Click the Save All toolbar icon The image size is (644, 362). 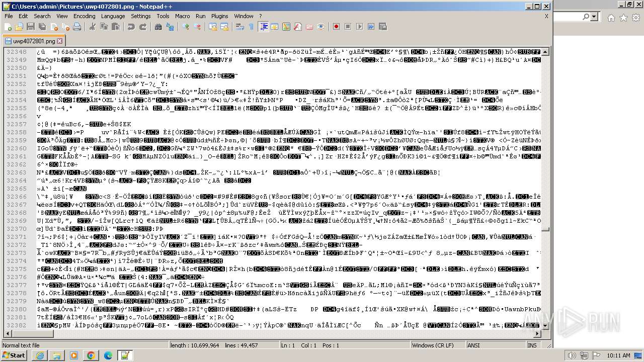[42, 27]
